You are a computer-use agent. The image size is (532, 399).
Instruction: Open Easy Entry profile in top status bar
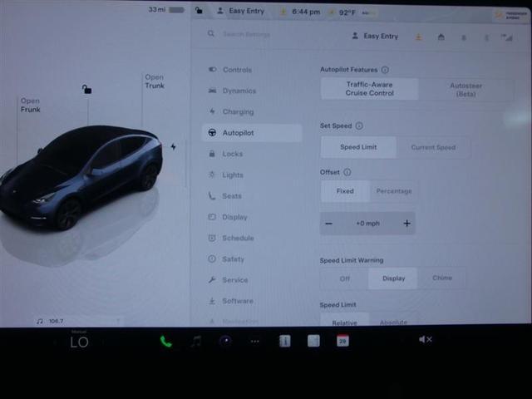point(240,11)
